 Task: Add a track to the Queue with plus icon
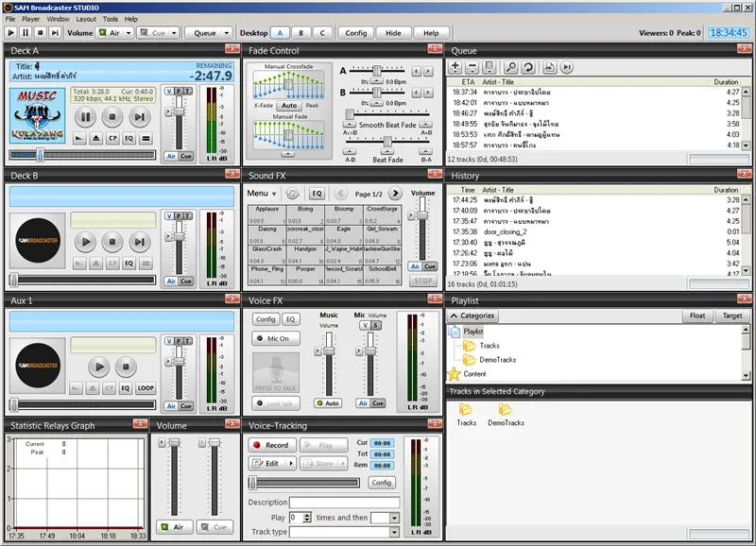pos(455,67)
